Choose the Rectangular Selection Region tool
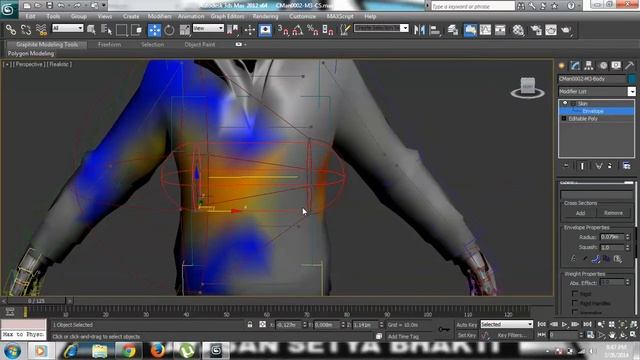The image size is (640, 360). (122, 30)
